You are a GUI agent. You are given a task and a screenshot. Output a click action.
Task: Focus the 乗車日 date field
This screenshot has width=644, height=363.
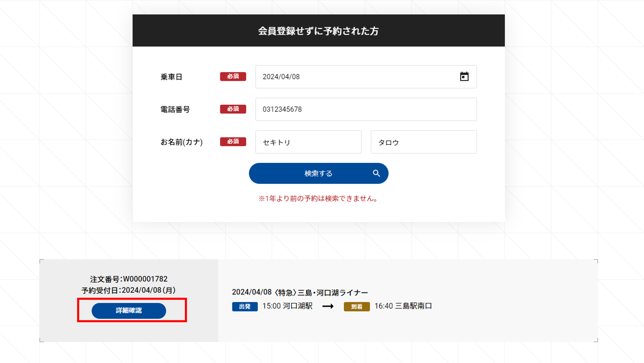point(355,77)
